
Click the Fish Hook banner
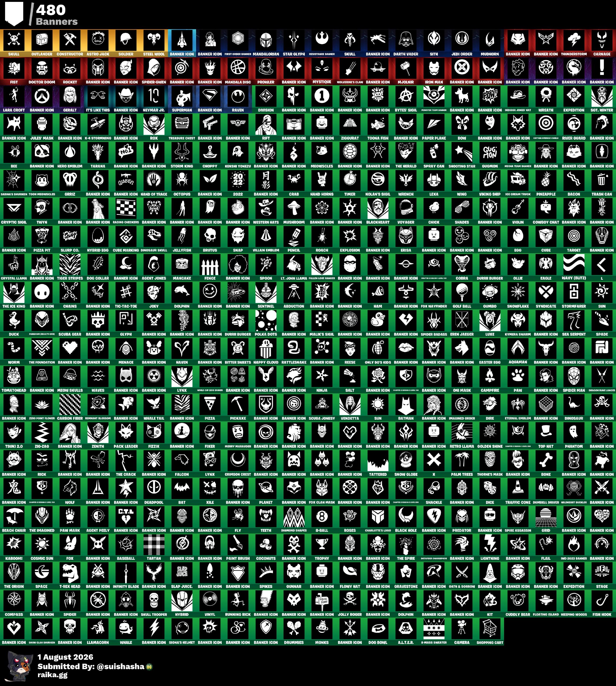(602, 604)
